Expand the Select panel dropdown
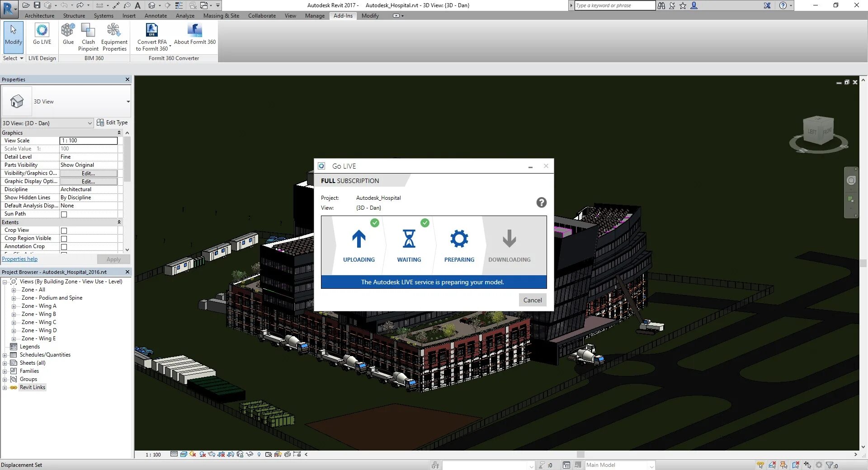This screenshot has width=868, height=470. 13,58
